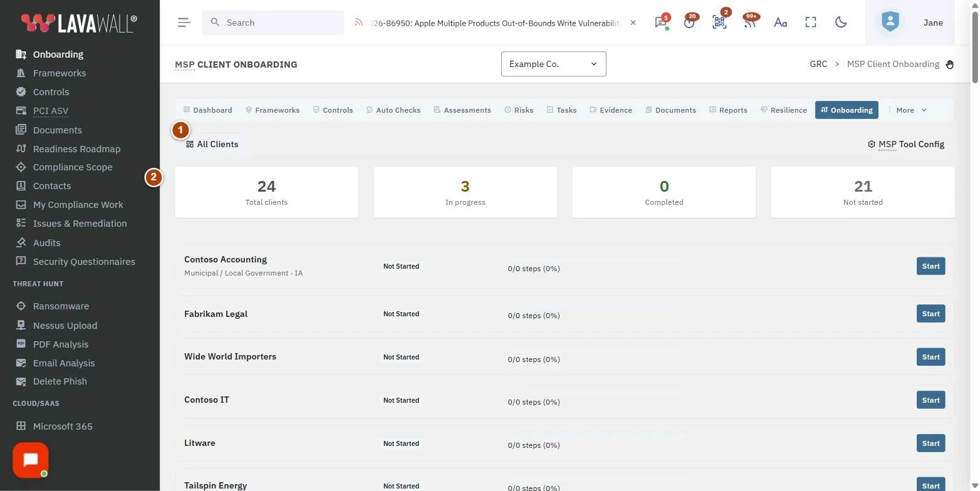Toggle the sidebar hamburger menu icon
980x491 pixels.
[x=184, y=23]
